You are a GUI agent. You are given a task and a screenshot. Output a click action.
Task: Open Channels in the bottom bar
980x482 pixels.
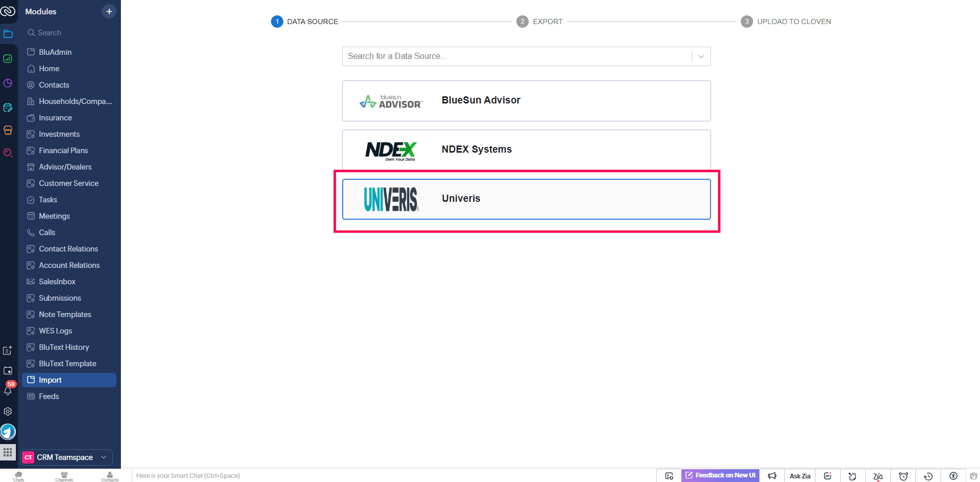pos(64,476)
